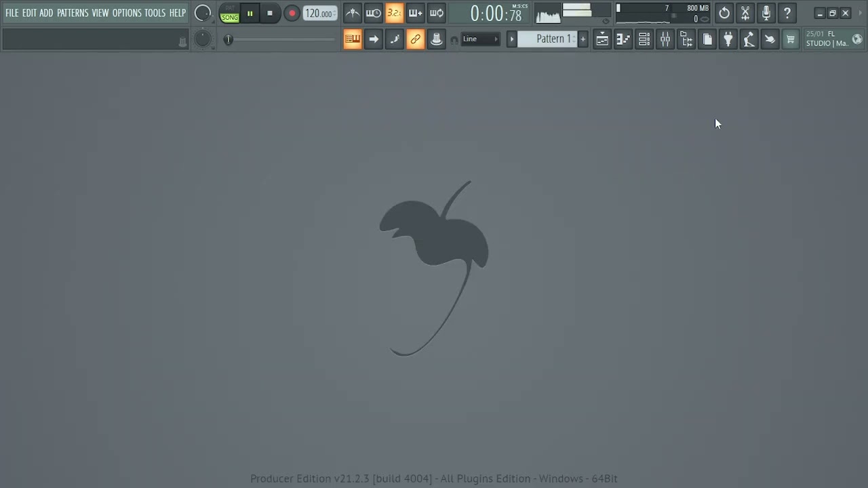The image size is (868, 488).
Task: Open pattern options arrow beside Pattern 1
Action: click(x=512, y=39)
